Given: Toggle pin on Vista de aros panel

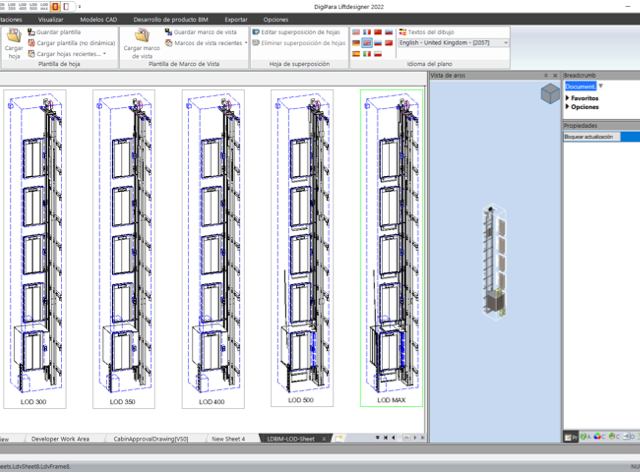Looking at the screenshot, I should [x=546, y=76].
